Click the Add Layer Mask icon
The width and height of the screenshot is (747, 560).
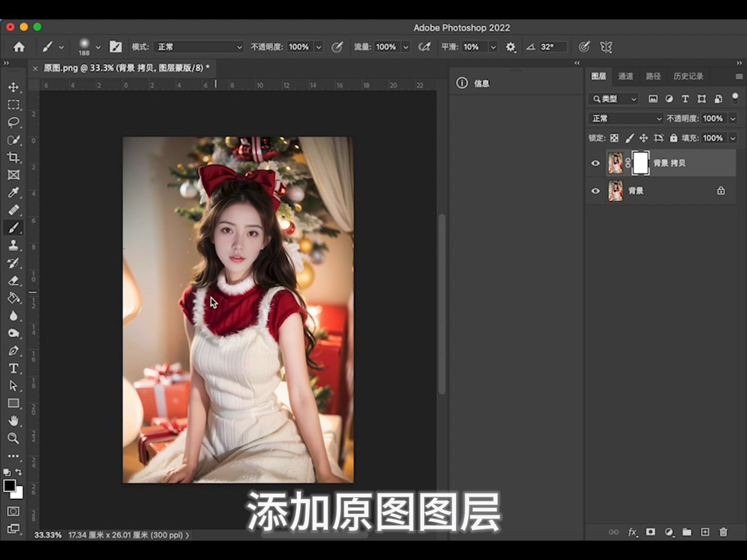tap(649, 532)
